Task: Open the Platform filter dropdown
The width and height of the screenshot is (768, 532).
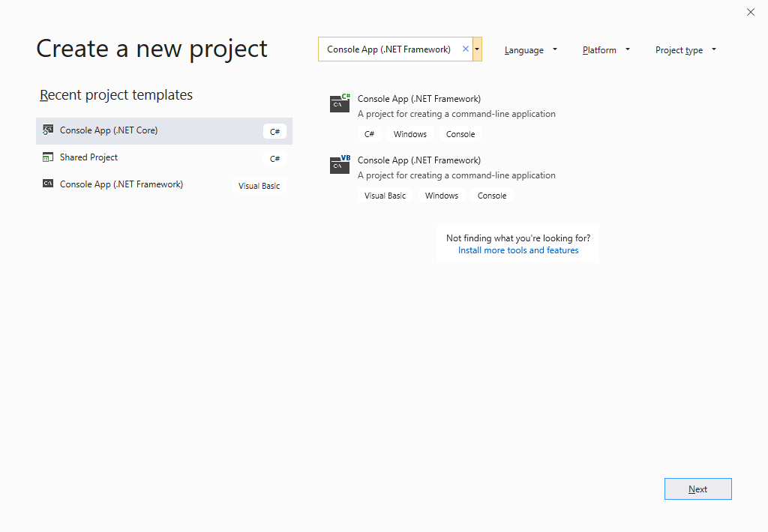Action: (x=605, y=49)
